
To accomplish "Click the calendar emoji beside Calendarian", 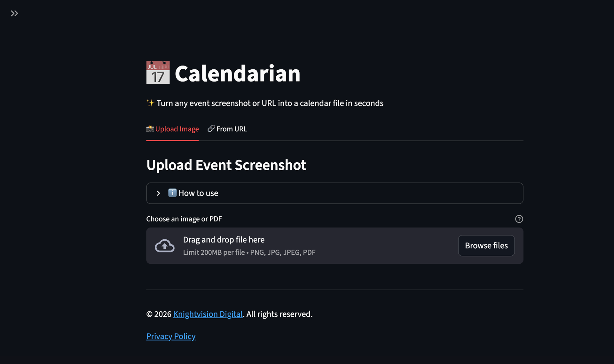I will tap(158, 73).
